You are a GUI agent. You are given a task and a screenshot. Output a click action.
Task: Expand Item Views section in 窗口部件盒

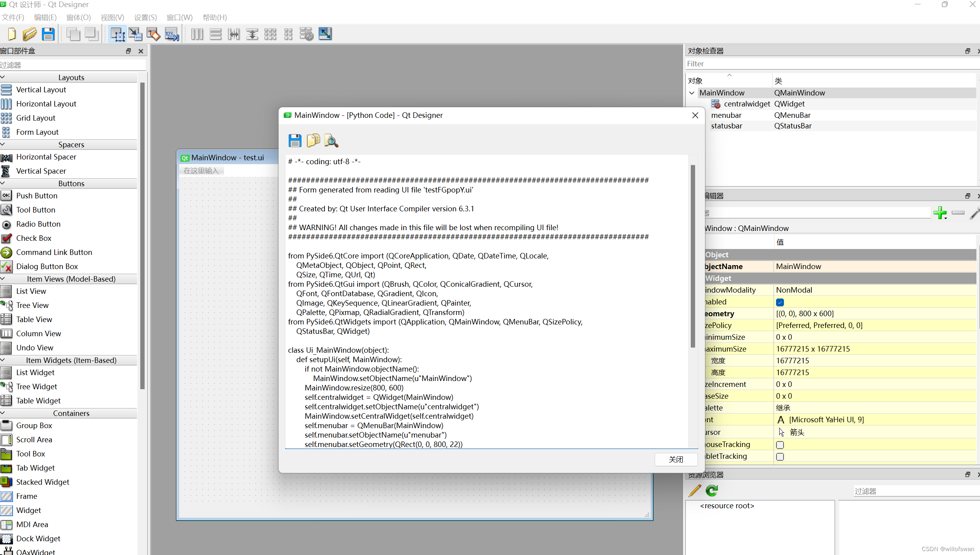click(x=4, y=278)
